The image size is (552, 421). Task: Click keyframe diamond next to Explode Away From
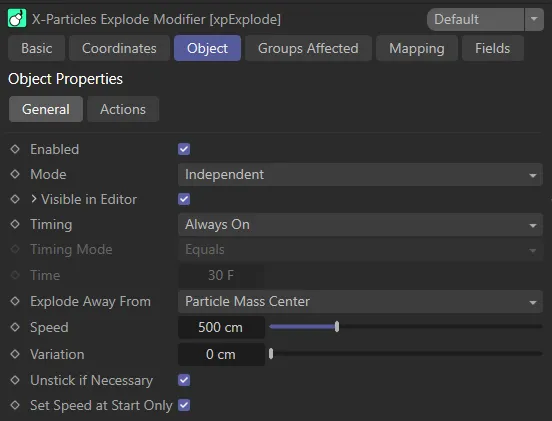(15, 301)
